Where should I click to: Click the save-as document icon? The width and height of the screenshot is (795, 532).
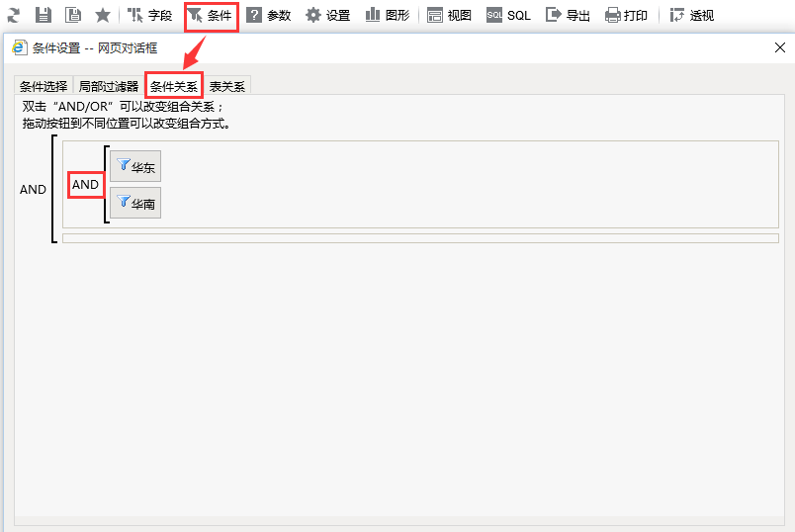(x=73, y=15)
